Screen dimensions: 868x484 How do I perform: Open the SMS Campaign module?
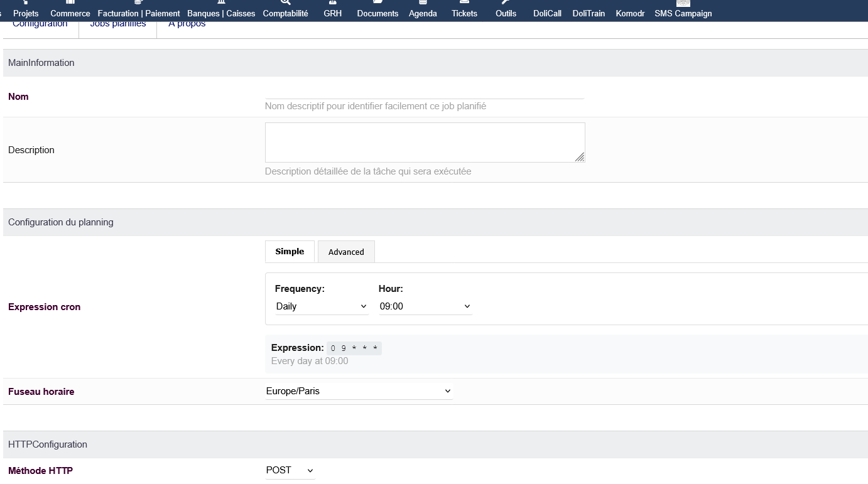pyautogui.click(x=683, y=13)
